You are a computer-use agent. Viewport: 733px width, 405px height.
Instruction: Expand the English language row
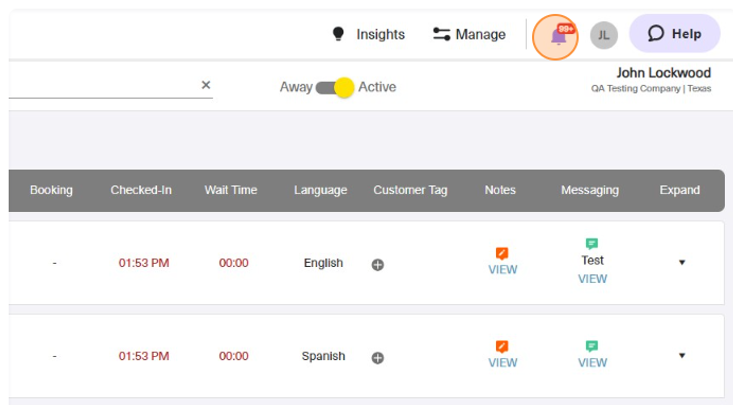pos(682,263)
